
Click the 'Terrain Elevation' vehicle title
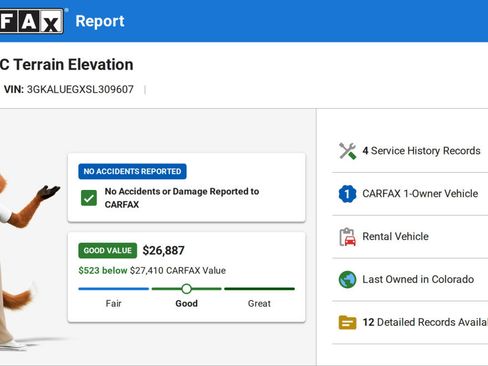(x=73, y=64)
